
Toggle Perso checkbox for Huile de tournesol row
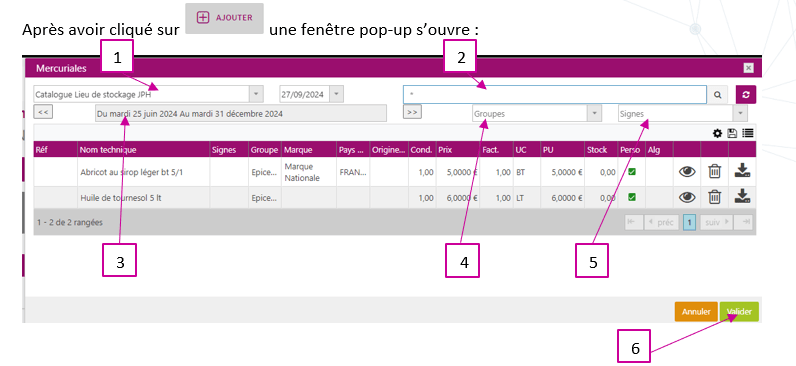[632, 196]
